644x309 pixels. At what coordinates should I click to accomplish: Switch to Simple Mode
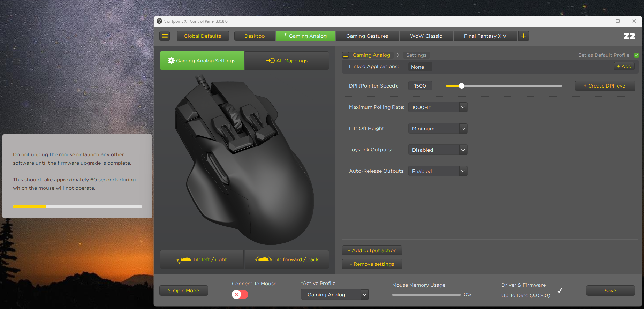pos(184,291)
